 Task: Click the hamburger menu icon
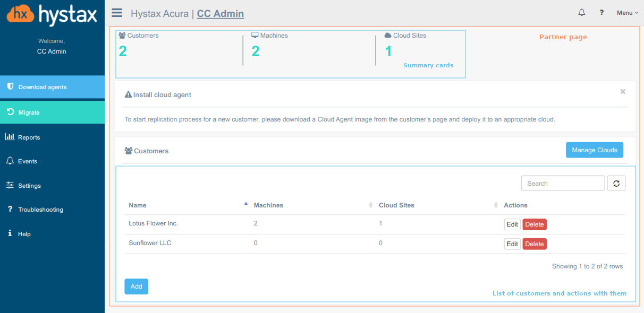point(117,13)
